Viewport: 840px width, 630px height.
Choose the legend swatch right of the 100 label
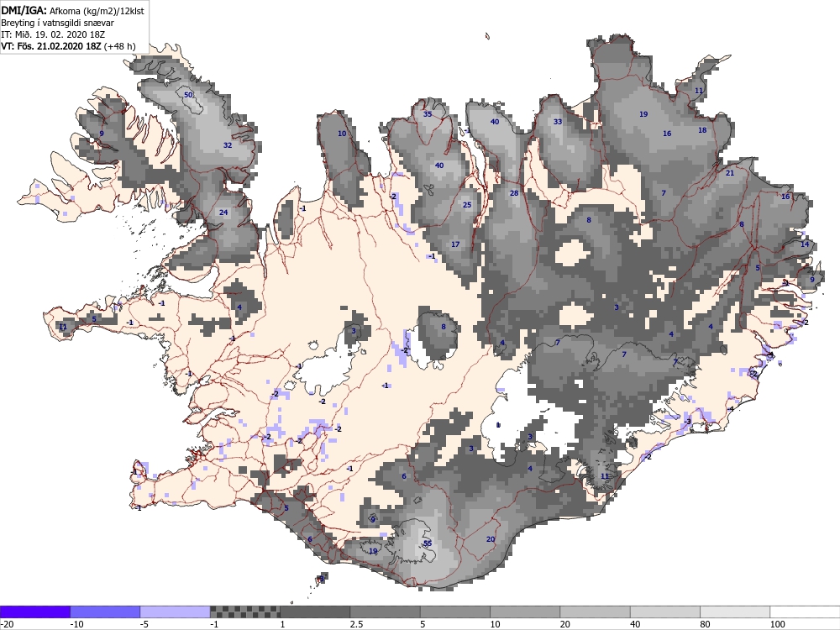806,612
